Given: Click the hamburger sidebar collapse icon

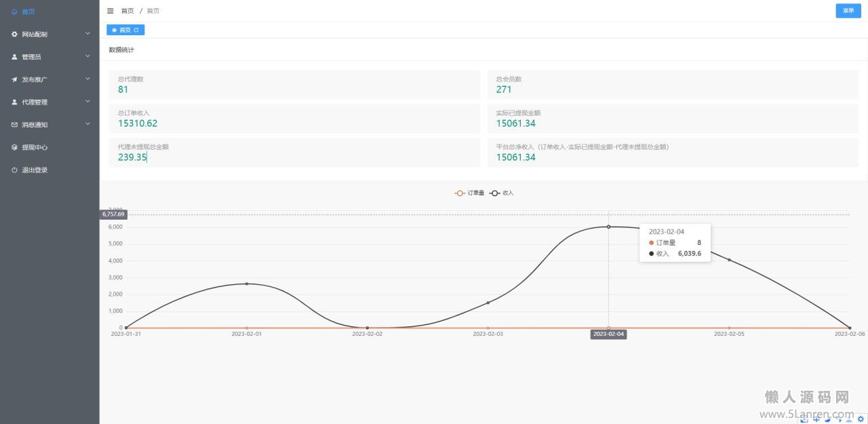Looking at the screenshot, I should coord(111,11).
